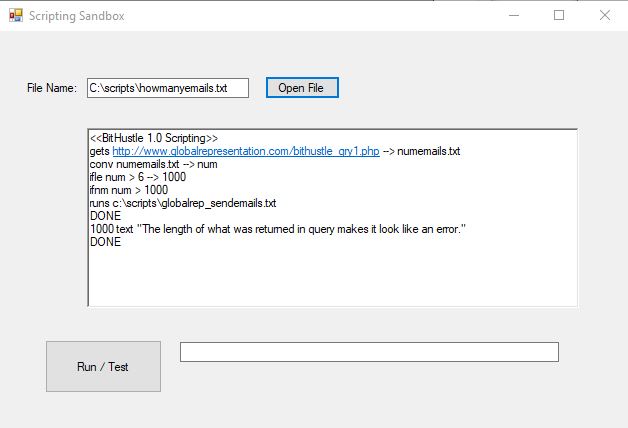Click the line 'ifle num > 6 --> 1000'

point(138,177)
